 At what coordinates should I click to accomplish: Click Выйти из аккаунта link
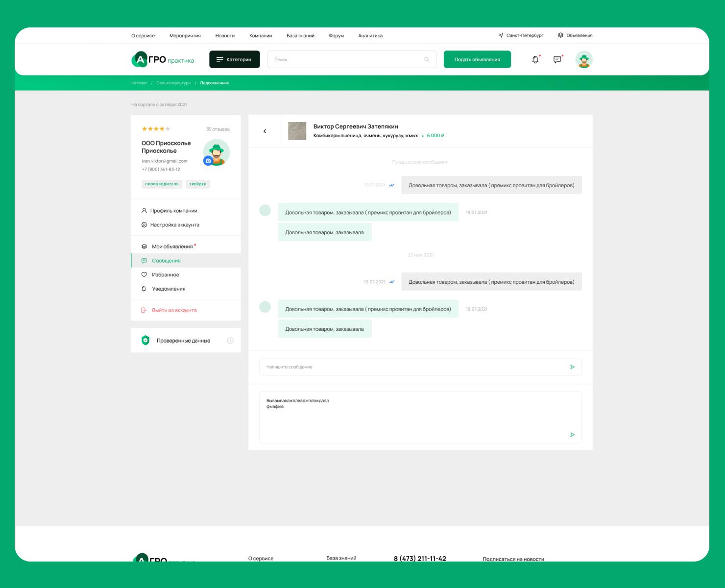click(x=174, y=310)
